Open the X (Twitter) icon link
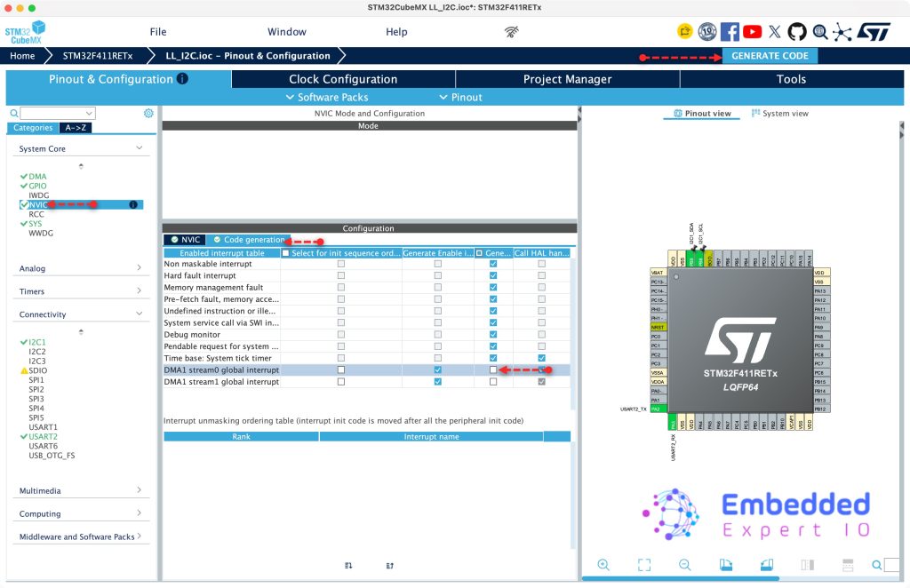Image resolution: width=910 pixels, height=588 pixels. [x=775, y=31]
